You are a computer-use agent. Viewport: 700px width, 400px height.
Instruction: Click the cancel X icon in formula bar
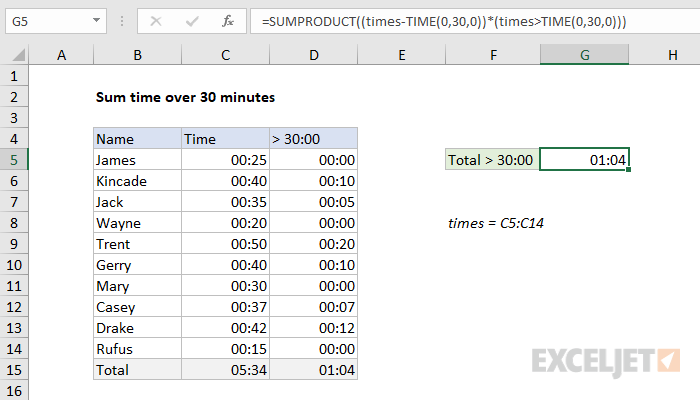(x=157, y=20)
